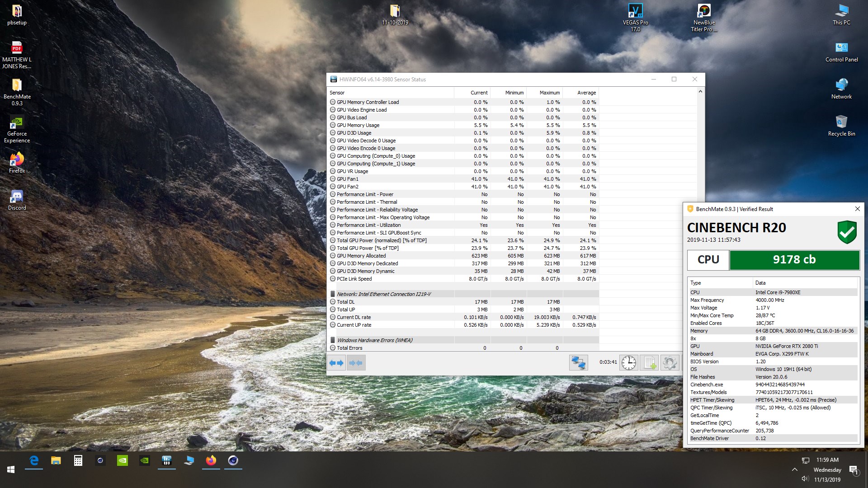
Task: Click the expand columns arrows button in HWiNFO
Action: (x=336, y=363)
